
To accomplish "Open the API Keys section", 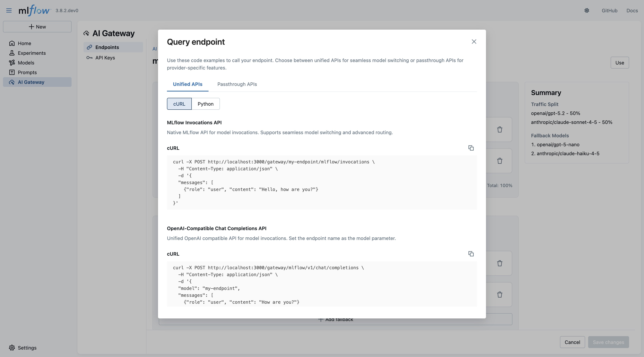I will [105, 58].
